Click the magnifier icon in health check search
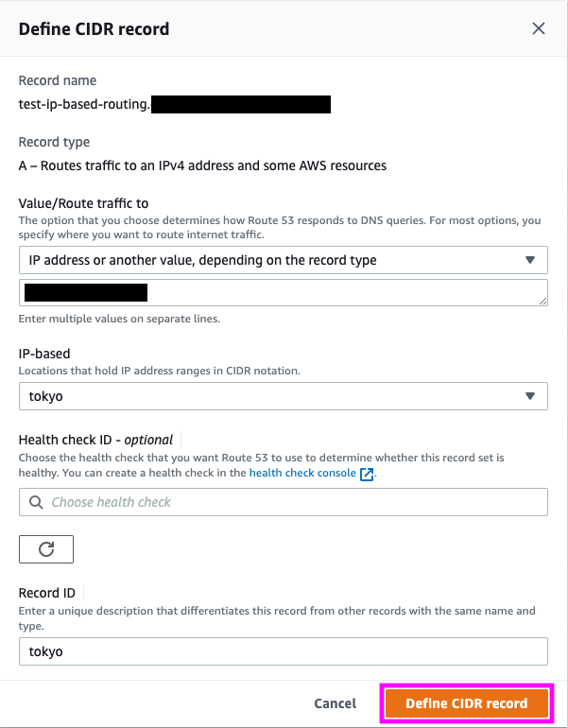568x728 pixels. tap(37, 502)
